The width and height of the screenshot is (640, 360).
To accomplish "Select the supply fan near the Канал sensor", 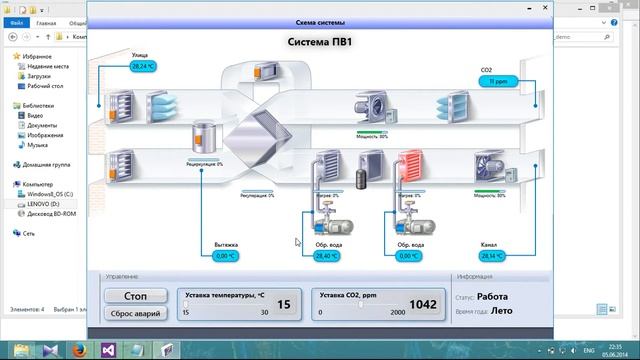I will click(496, 167).
